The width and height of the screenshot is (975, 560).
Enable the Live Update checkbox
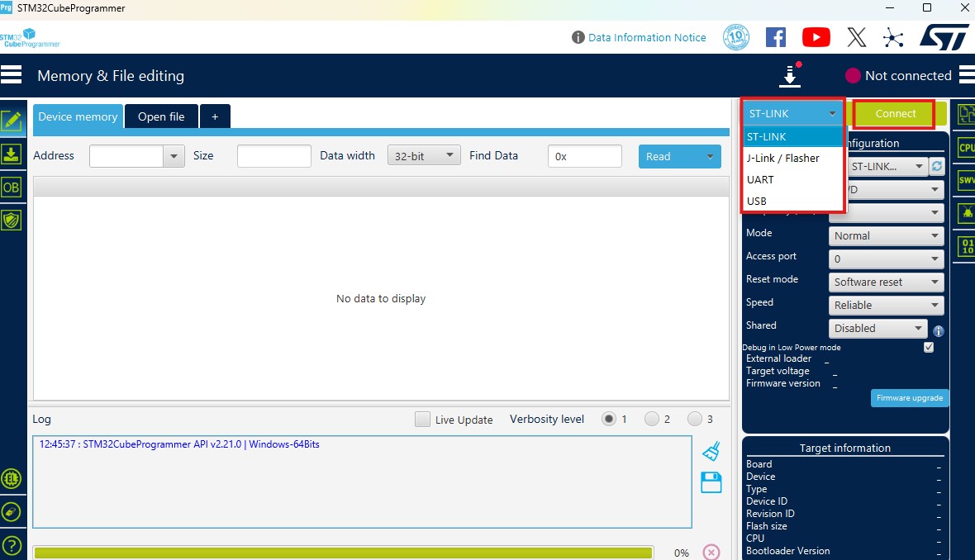point(422,420)
